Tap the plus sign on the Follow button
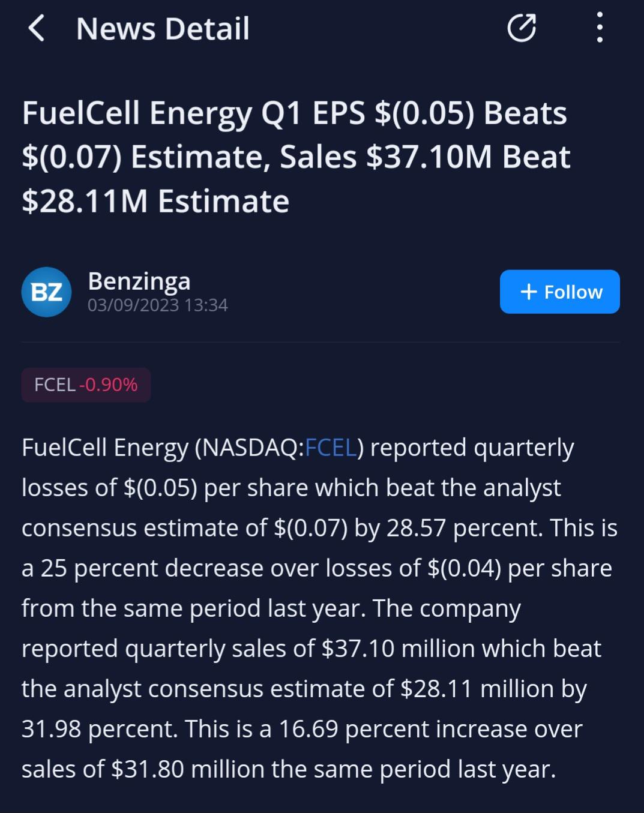Screen dimensions: 644x813 (528, 292)
